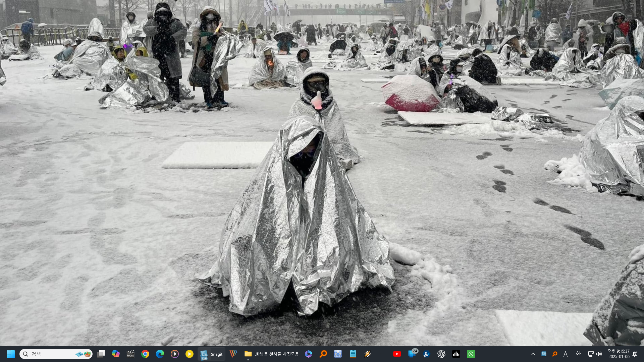Open the Winamp lightning bolt icon
This screenshot has width=644, height=362.
[367, 354]
